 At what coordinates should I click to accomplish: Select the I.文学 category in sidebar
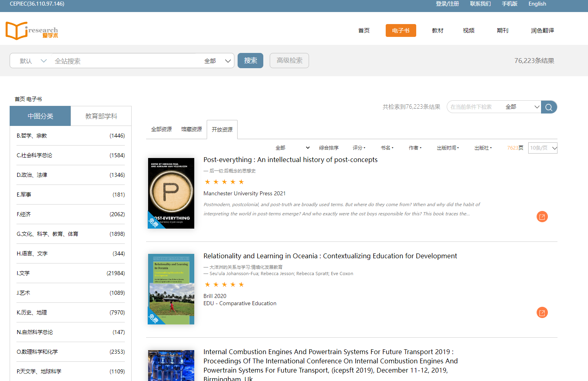23,273
